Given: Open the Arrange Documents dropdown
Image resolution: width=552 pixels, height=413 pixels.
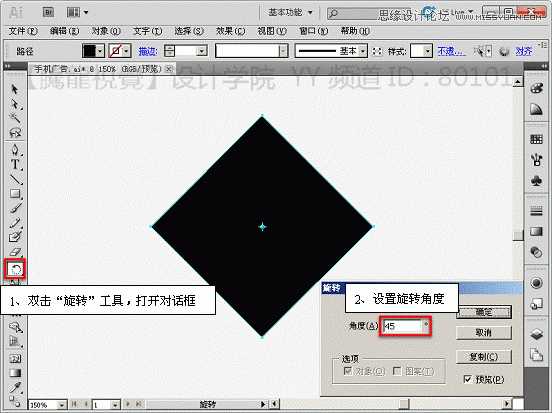Looking at the screenshot, I should (77, 13).
